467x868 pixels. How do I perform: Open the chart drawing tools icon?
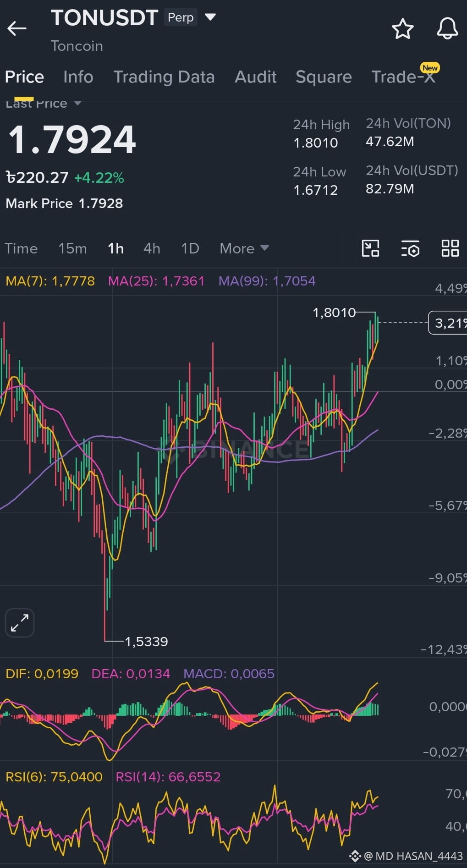click(370, 248)
